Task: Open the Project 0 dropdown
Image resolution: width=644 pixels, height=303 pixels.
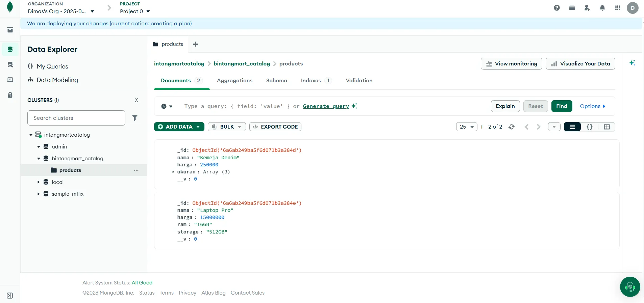Action: [x=135, y=11]
